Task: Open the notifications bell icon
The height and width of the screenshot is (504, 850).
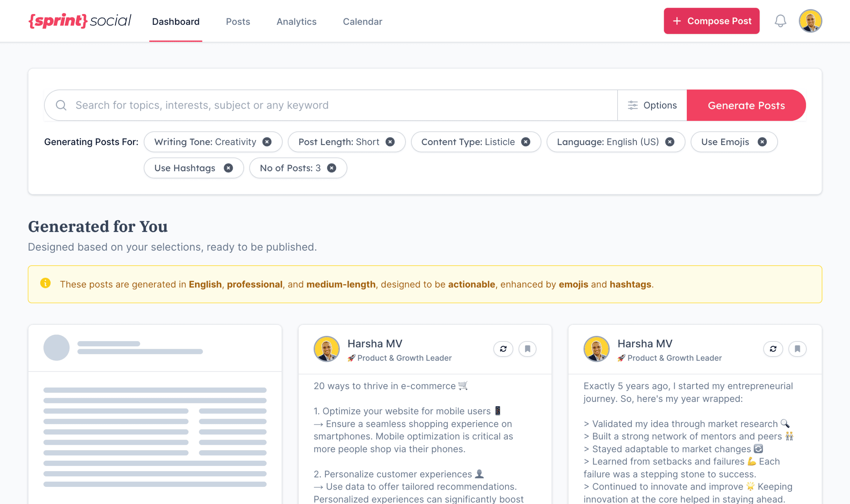Action: click(x=780, y=21)
